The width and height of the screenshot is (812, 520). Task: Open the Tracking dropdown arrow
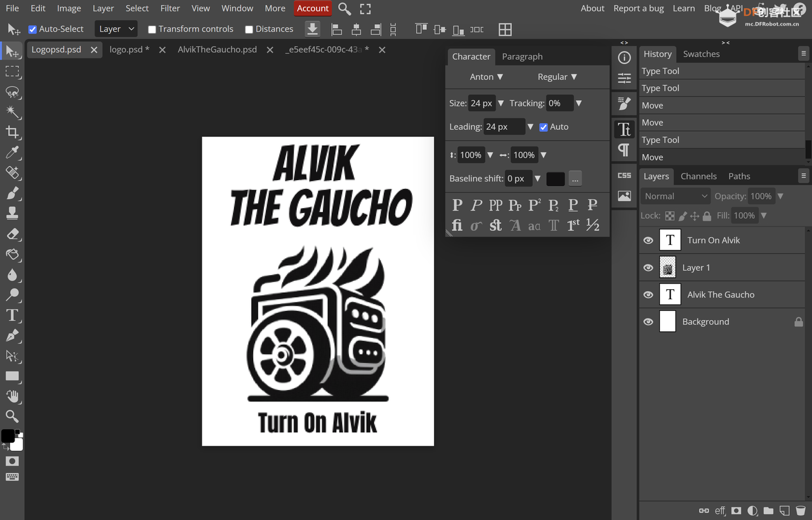click(579, 103)
